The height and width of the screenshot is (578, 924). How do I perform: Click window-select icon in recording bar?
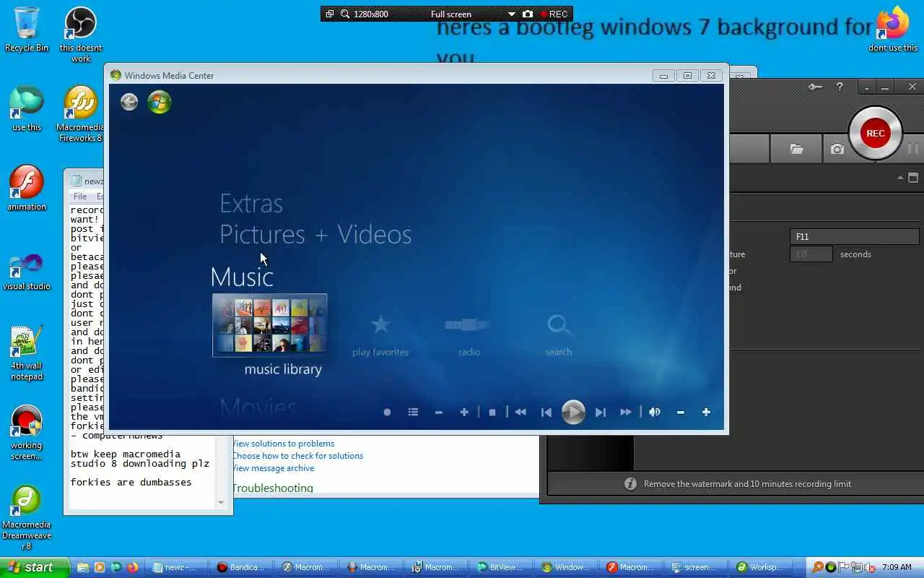[x=329, y=14]
